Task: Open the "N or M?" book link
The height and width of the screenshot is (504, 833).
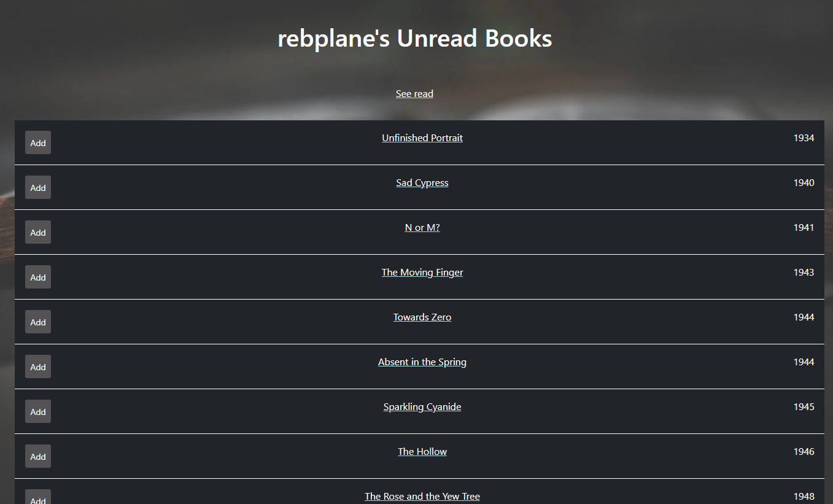Action: (422, 227)
